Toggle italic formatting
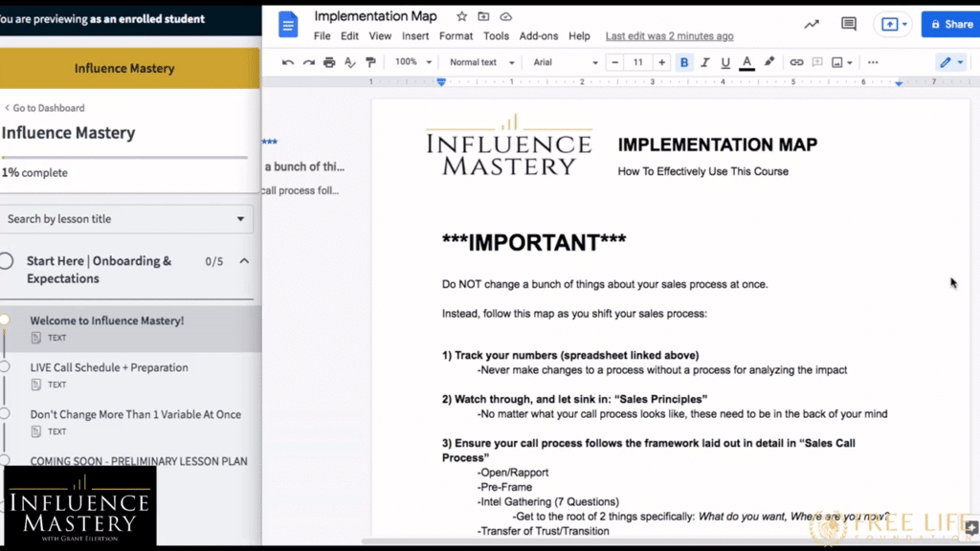 (705, 61)
